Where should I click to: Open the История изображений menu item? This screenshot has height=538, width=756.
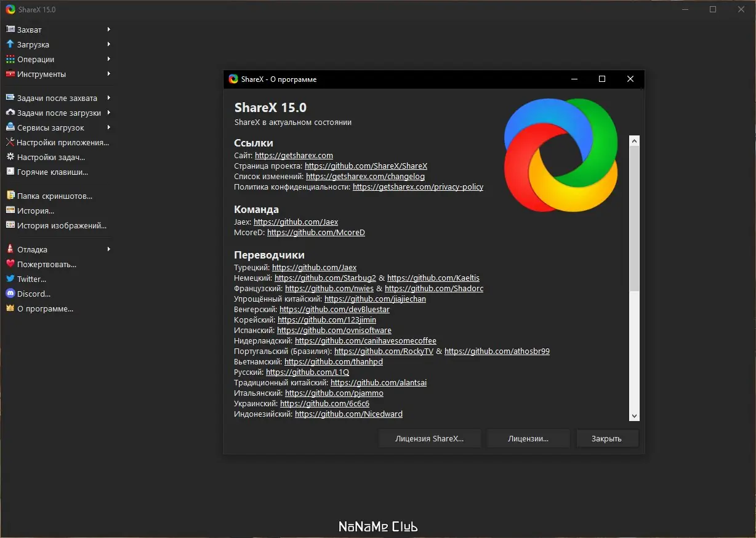58,225
